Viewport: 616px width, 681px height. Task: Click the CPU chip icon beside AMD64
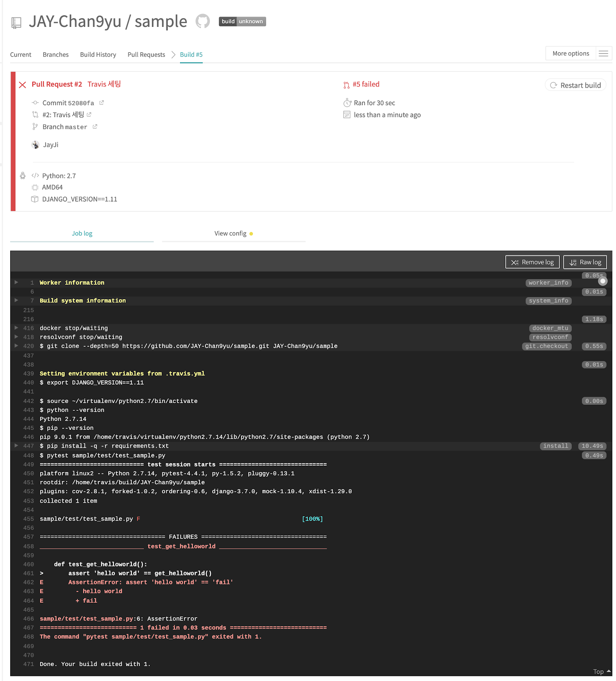click(35, 187)
